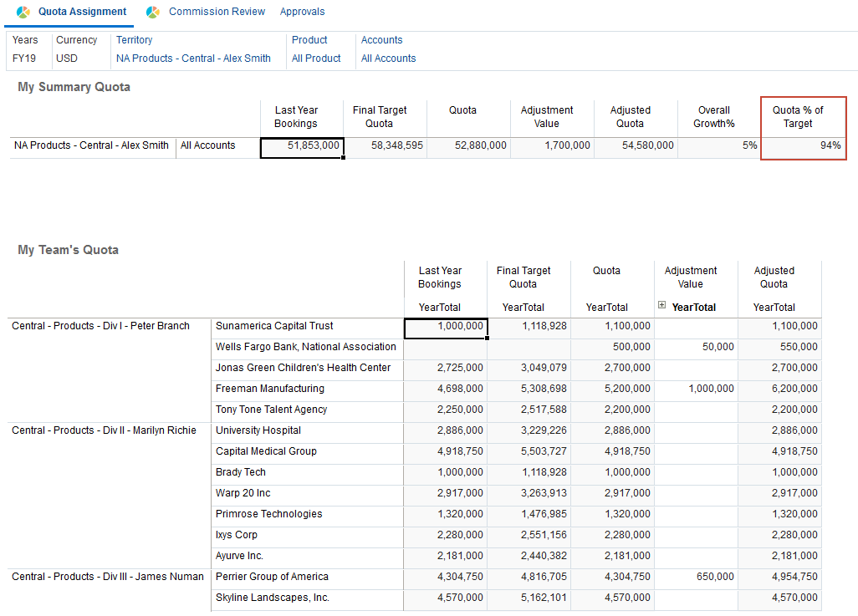
Task: Choose the All Product member link
Action: pyautogui.click(x=316, y=59)
